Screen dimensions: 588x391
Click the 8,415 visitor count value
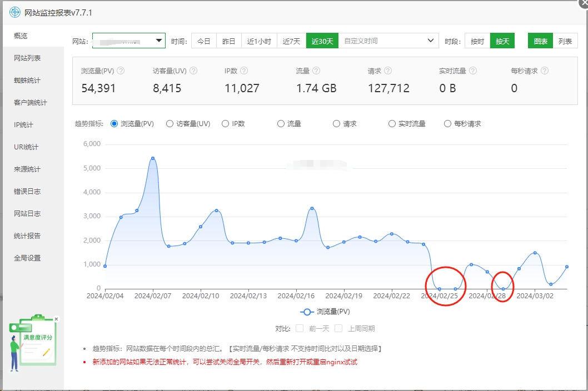(167, 88)
